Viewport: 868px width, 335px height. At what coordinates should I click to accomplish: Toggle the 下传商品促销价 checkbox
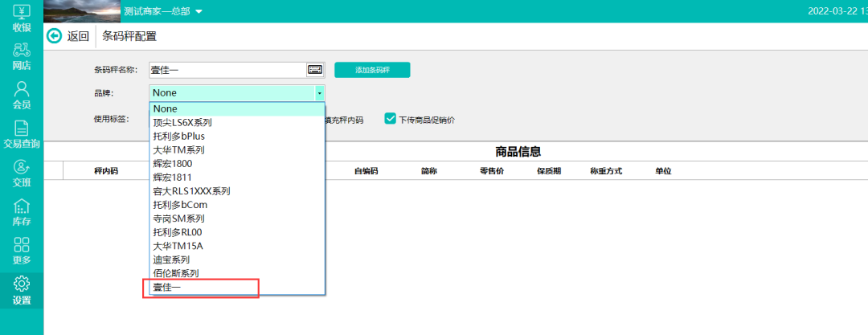tap(391, 119)
